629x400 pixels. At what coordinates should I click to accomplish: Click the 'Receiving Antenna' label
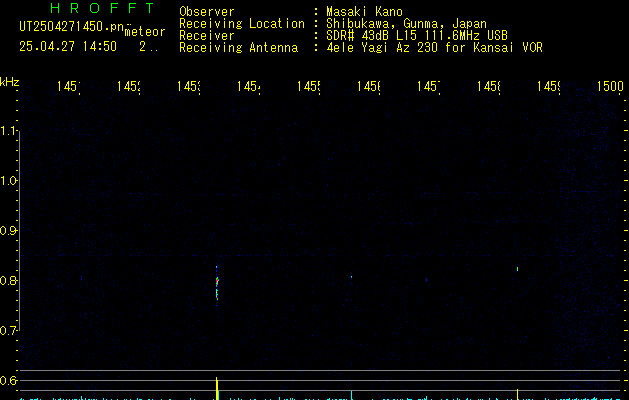239,47
